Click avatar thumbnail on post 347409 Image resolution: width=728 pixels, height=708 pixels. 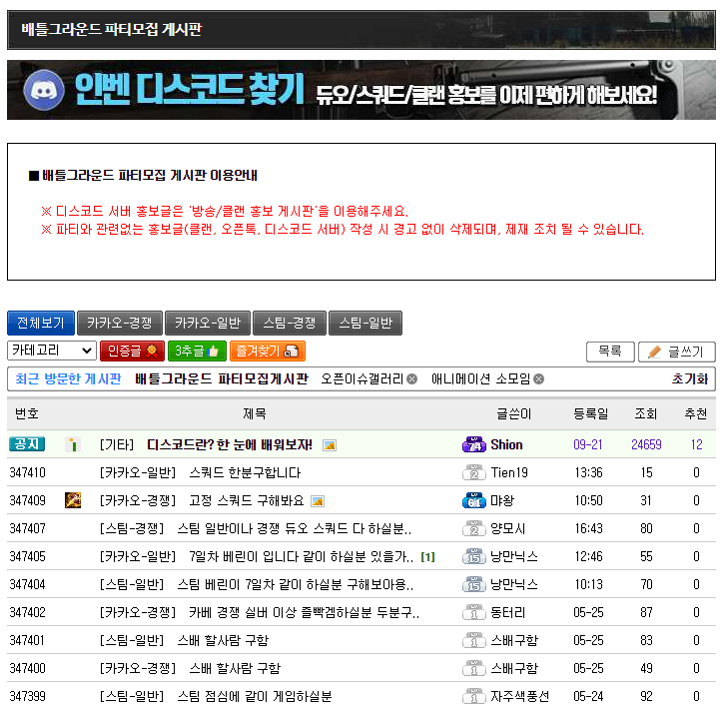tap(73, 500)
